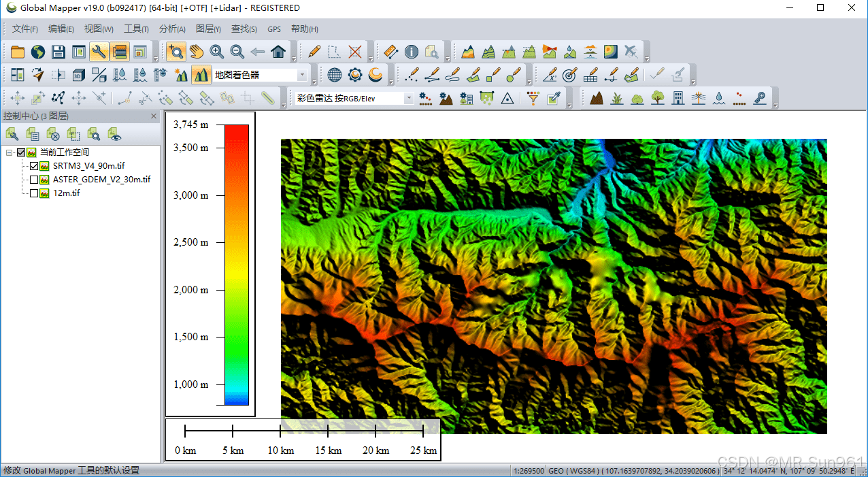Close the 控制中心 panel
868x477 pixels.
(153, 116)
